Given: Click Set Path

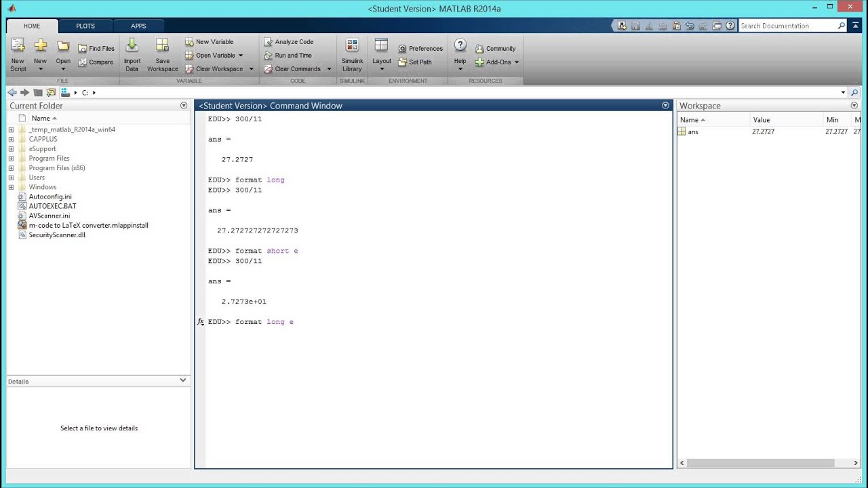Looking at the screenshot, I should (x=415, y=62).
